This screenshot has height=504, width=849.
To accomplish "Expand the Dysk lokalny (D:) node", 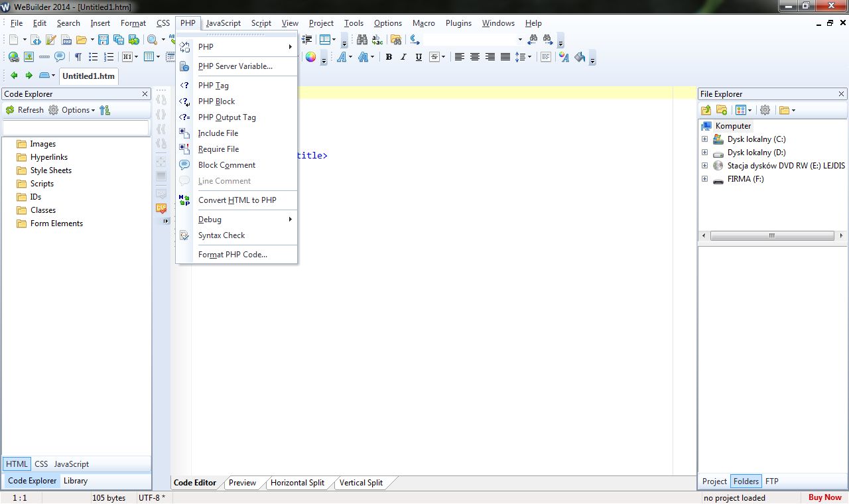I will coord(705,153).
